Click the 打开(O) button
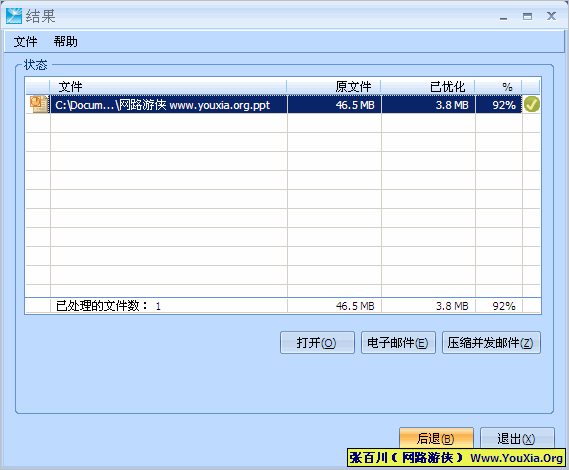Viewport: 569px width, 470px height. (317, 342)
